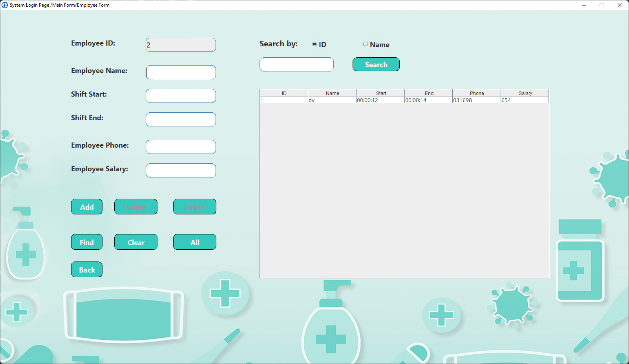The width and height of the screenshot is (629, 364).
Task: Click the Employee Name input field
Action: click(x=180, y=72)
